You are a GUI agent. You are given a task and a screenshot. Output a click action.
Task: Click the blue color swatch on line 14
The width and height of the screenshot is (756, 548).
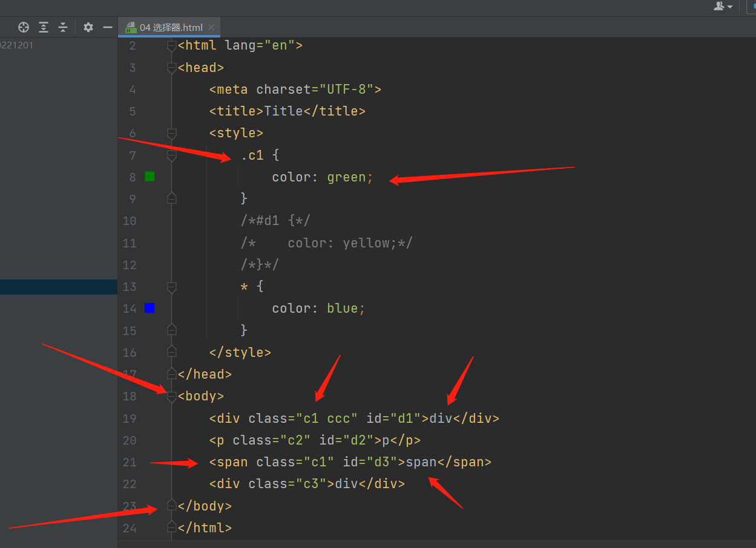pyautogui.click(x=150, y=308)
